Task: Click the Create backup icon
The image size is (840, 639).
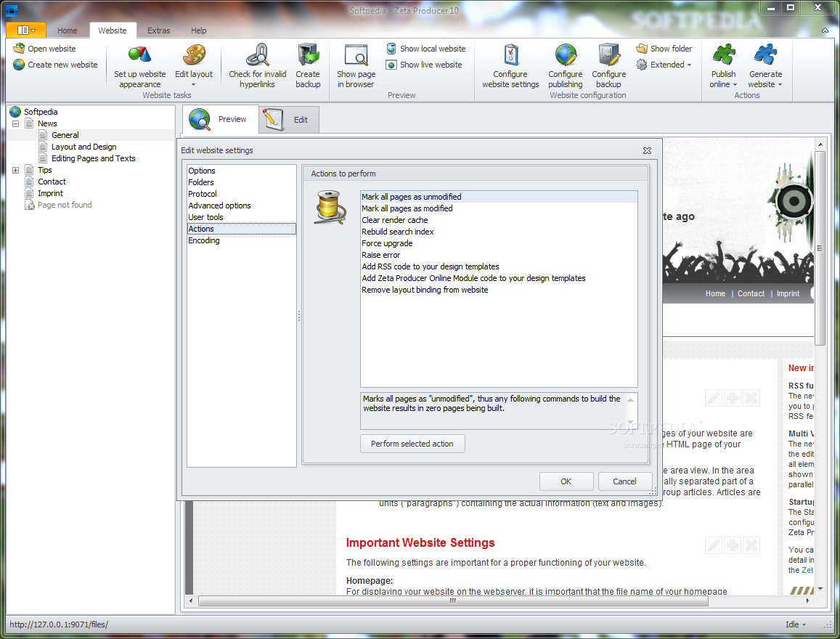Action: [308, 54]
